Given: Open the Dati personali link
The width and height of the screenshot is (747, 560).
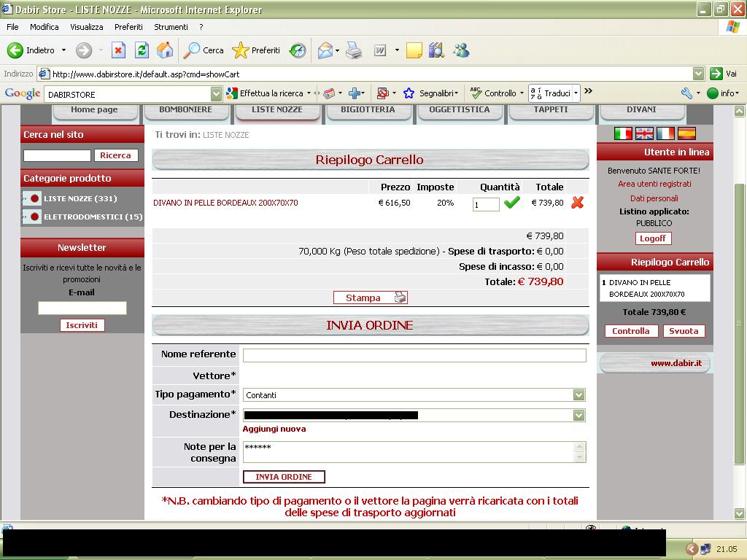Looking at the screenshot, I should pos(654,198).
